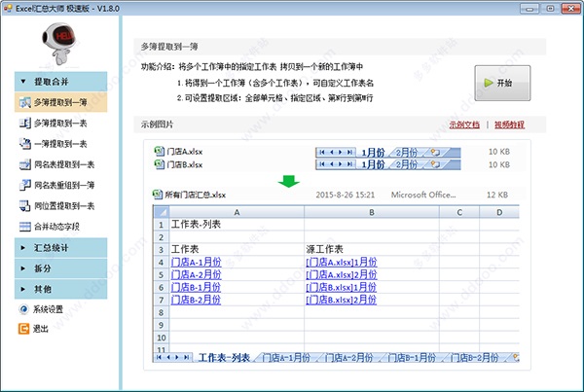This screenshot has height=392, width=584.
Task: Click source link [门店B.xlsx]2月份
Action: tap(342, 300)
